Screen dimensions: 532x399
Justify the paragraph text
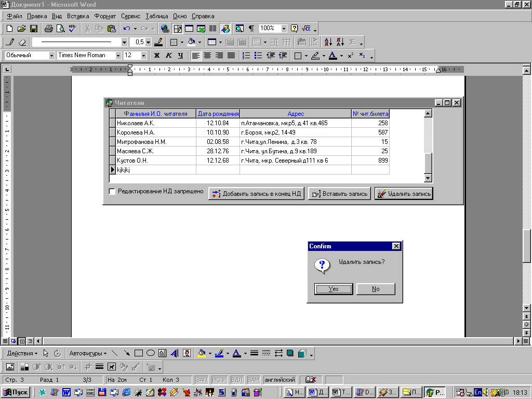pos(231,55)
